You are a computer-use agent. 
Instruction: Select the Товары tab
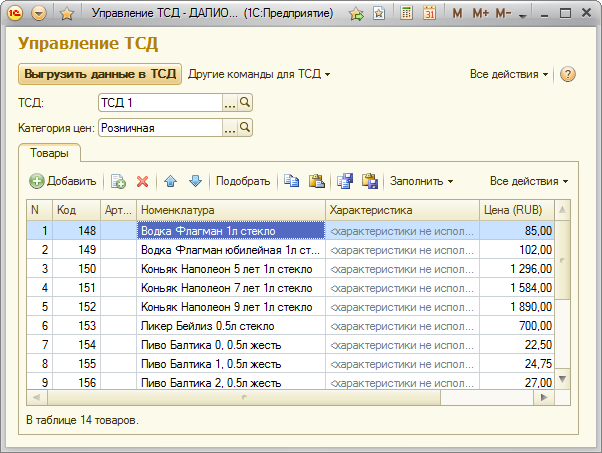pyautogui.click(x=49, y=153)
